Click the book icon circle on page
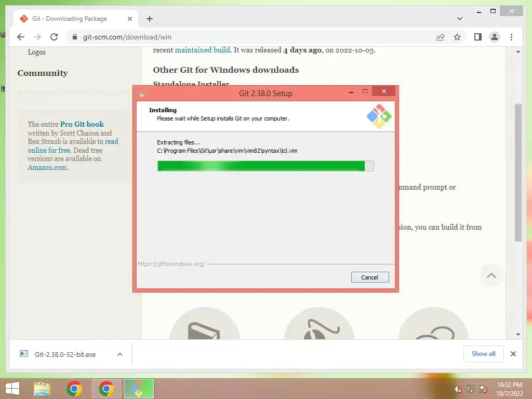Image resolution: width=532 pixels, height=399 pixels. (205, 323)
